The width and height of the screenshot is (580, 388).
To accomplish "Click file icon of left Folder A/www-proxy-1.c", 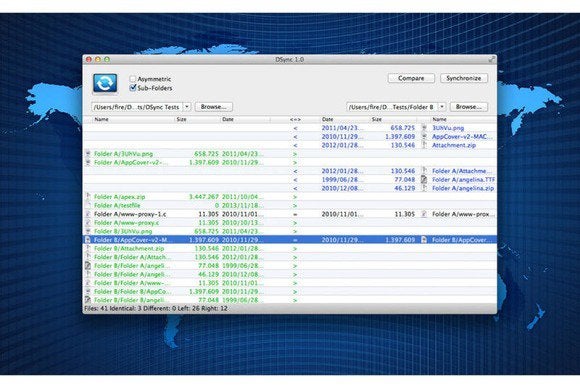I will [88, 214].
